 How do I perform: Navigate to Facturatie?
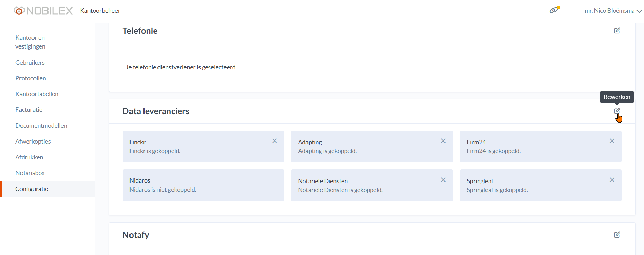[29, 110]
